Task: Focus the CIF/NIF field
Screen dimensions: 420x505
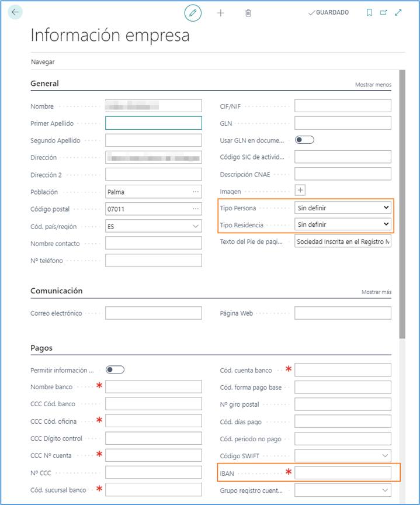Action: (343, 106)
